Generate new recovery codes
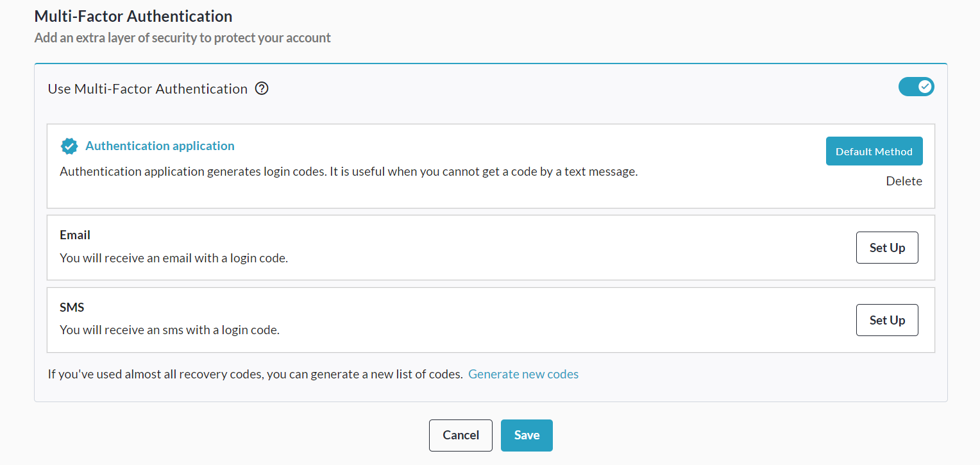 [523, 374]
